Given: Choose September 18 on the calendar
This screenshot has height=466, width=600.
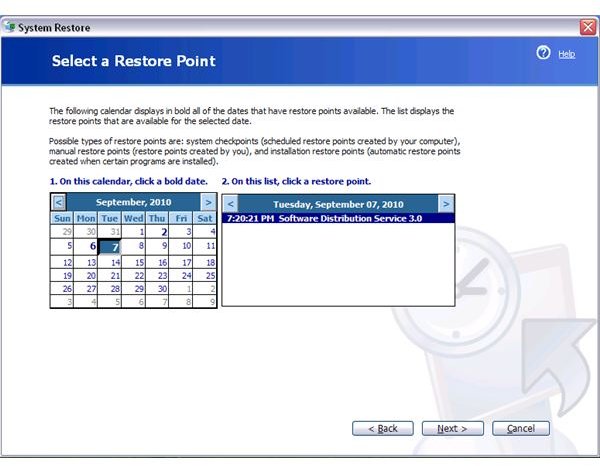Looking at the screenshot, I should click(205, 262).
